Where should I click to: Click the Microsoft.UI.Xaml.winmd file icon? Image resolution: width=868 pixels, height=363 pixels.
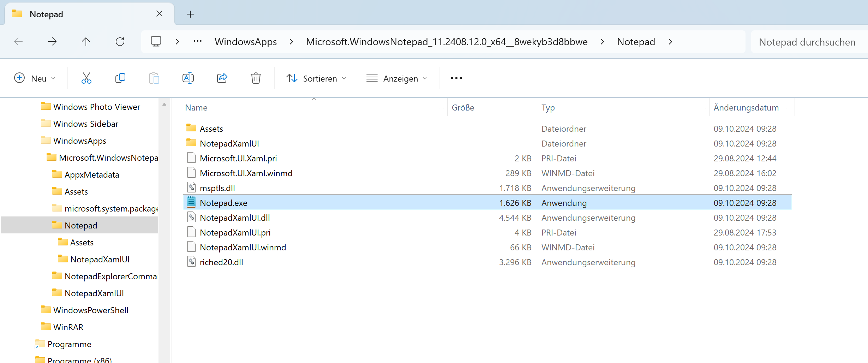(191, 173)
